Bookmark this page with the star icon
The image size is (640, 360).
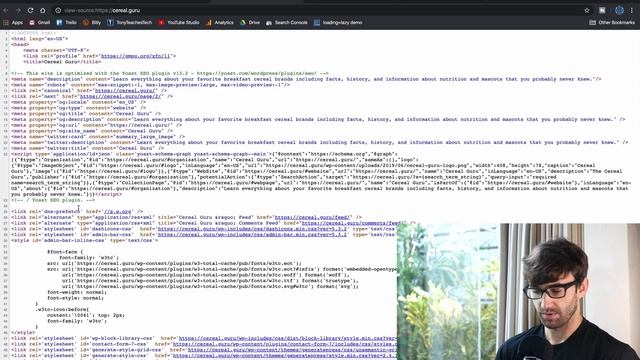point(587,10)
